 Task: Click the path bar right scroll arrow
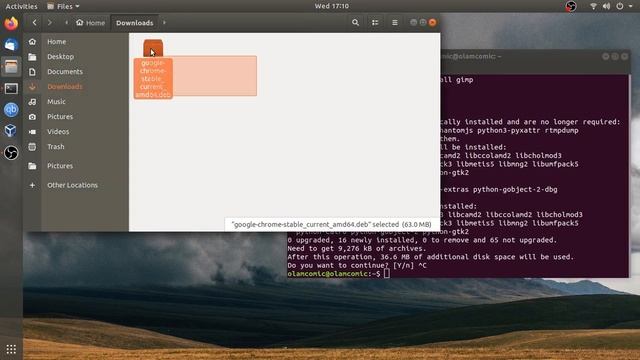164,23
